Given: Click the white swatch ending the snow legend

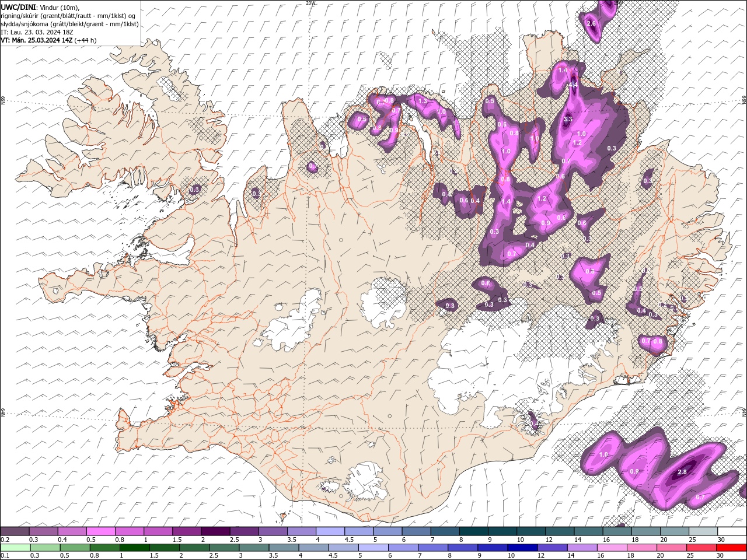Looking at the screenshot, I should 731,531.
